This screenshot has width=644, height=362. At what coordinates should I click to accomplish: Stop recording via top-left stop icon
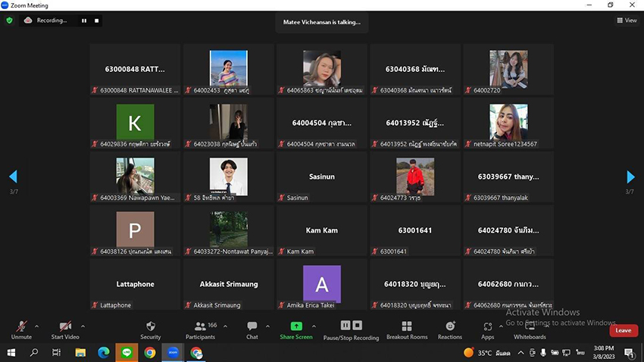[x=96, y=20]
